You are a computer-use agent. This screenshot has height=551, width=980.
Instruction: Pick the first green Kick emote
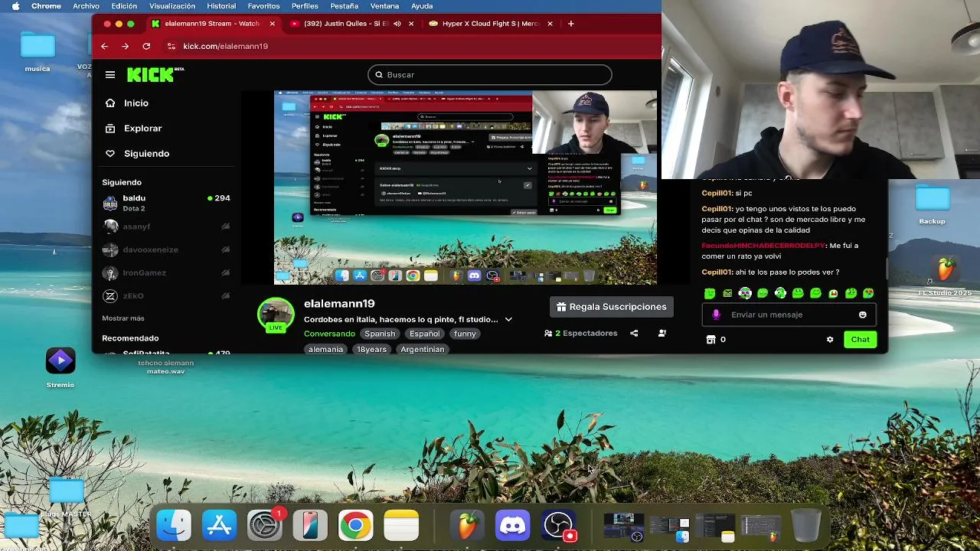pyautogui.click(x=710, y=293)
